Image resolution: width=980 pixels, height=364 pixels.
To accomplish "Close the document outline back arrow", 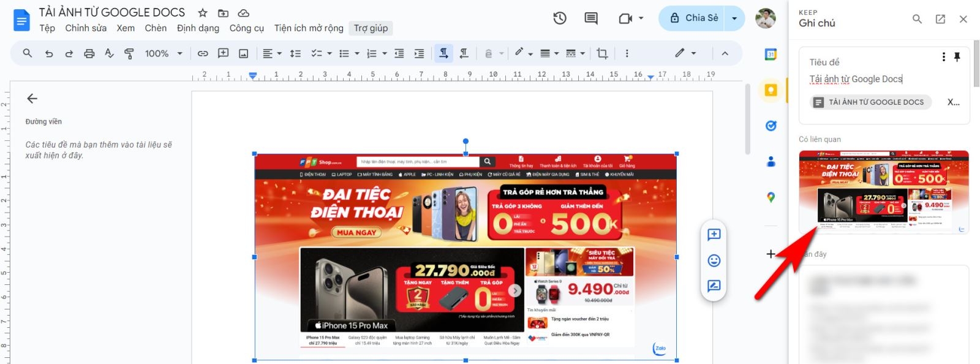I will pos(32,99).
